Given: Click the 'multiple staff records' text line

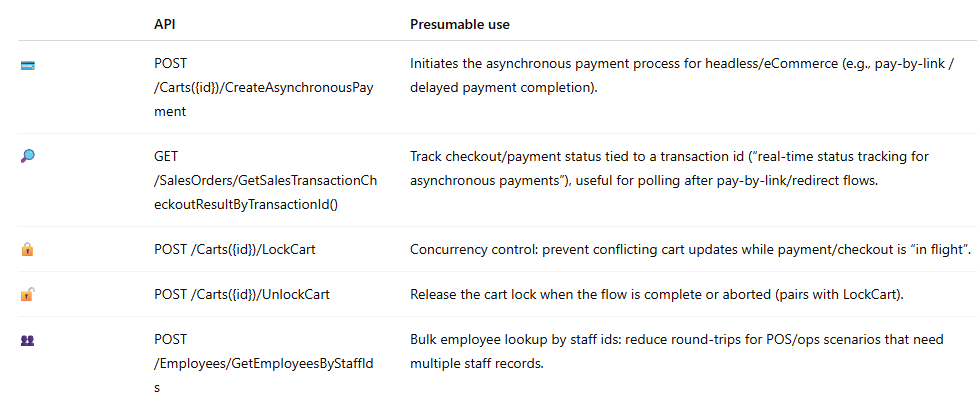Looking at the screenshot, I should click(477, 364).
